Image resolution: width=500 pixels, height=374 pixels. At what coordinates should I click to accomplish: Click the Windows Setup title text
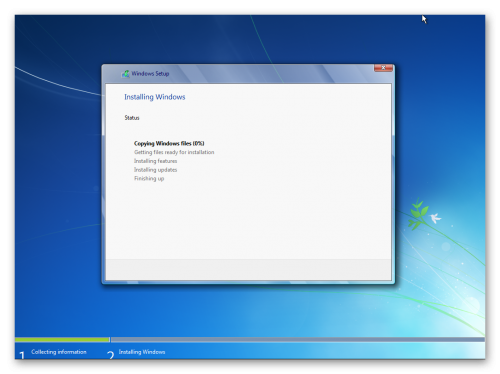(x=150, y=74)
